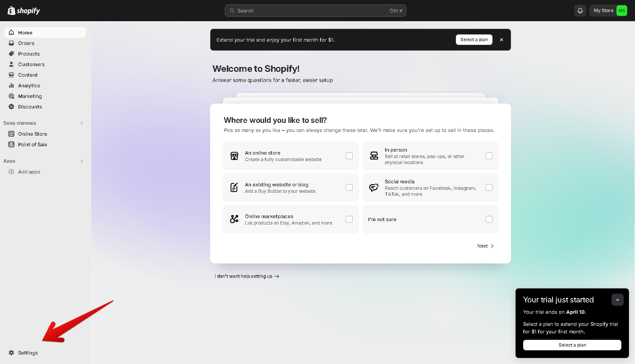The image size is (635, 364).
Task: Check the I'm not sure option
Action: coord(489,219)
